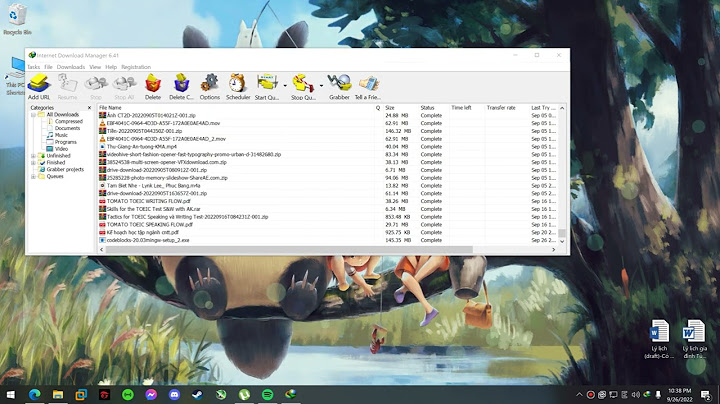
Task: Select Video category
Action: (61, 149)
